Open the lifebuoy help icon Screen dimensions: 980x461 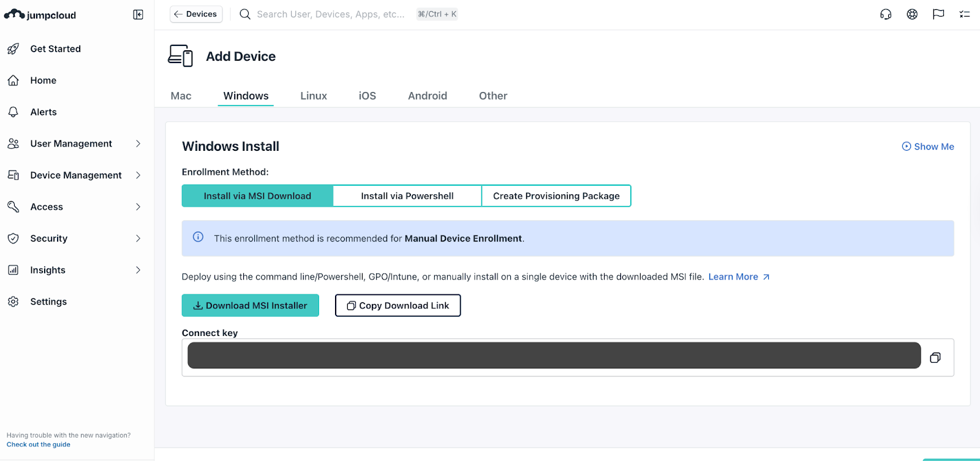[912, 14]
